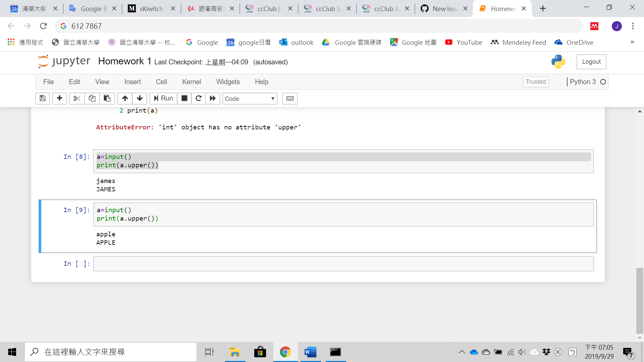644x362 pixels.
Task: Move the selected cell up with the arrow icon
Action: pos(124,98)
